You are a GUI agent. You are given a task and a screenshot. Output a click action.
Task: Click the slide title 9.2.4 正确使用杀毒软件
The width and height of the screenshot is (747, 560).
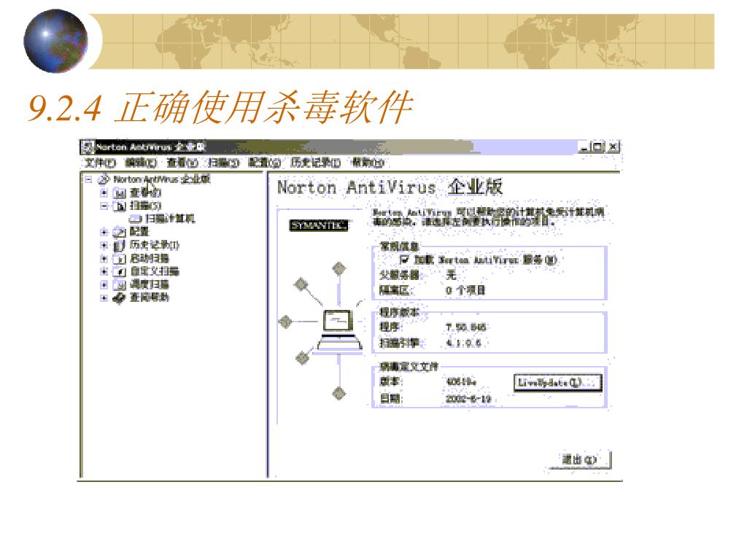[x=220, y=108]
